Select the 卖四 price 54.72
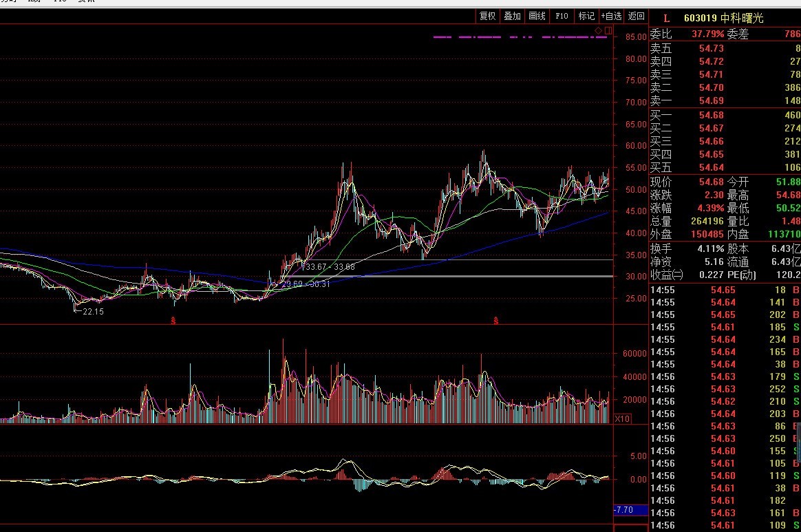This screenshot has height=532, width=801. click(x=711, y=61)
